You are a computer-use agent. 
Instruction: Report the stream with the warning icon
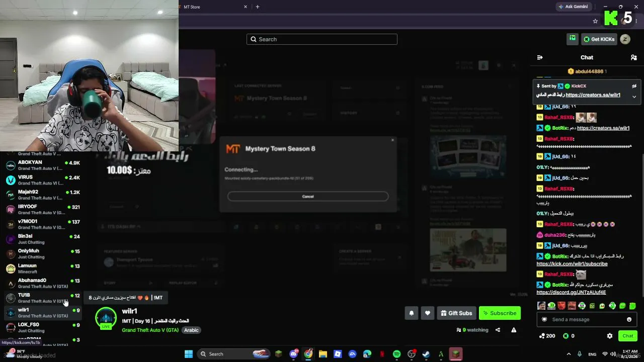[514, 330]
